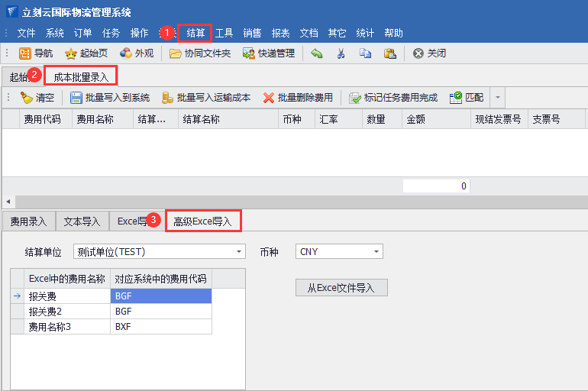Click 批量删除费用 red X icon
Screen dimensions: 588x391
[x=269, y=98]
